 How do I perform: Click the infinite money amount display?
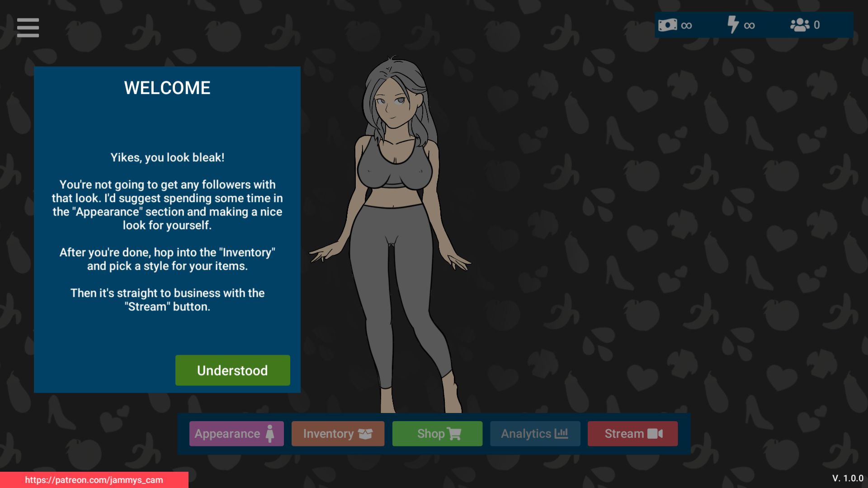[x=686, y=25]
